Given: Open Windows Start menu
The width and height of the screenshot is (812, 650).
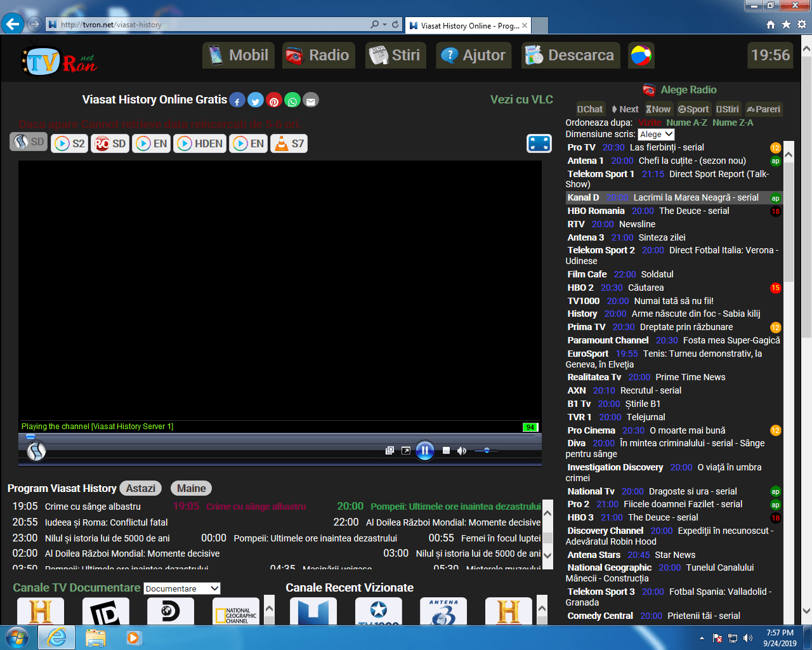Looking at the screenshot, I should pos(17,637).
